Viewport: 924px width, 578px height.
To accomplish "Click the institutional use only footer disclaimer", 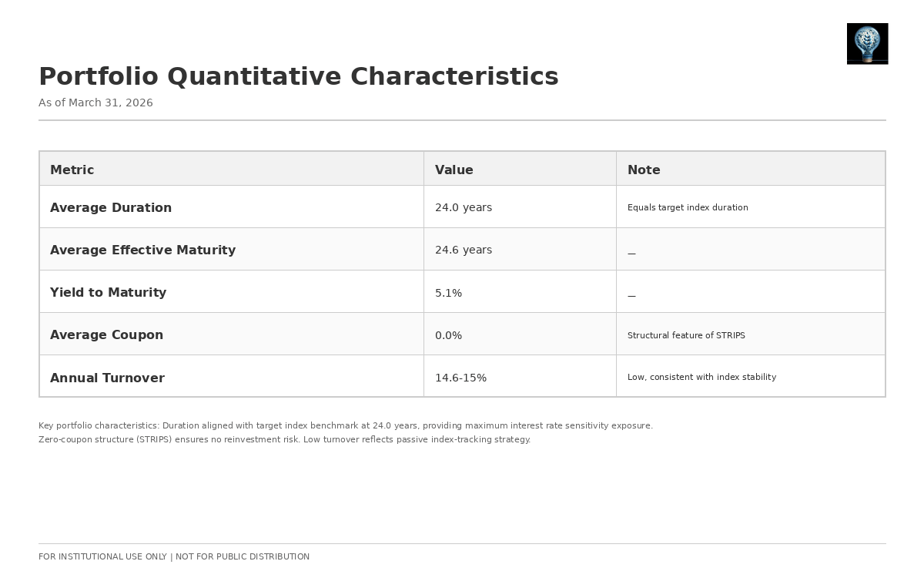I will (x=174, y=557).
